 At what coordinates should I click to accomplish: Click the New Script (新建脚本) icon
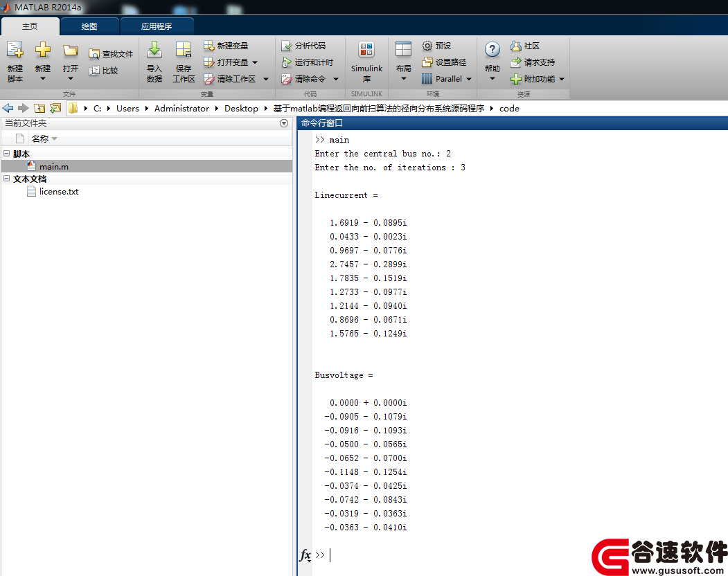point(15,50)
